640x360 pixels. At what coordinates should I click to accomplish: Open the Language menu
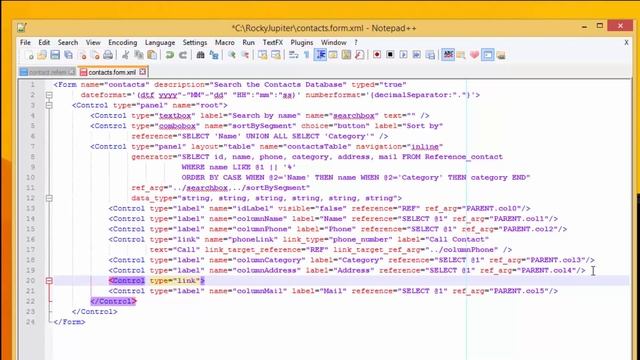(160, 42)
